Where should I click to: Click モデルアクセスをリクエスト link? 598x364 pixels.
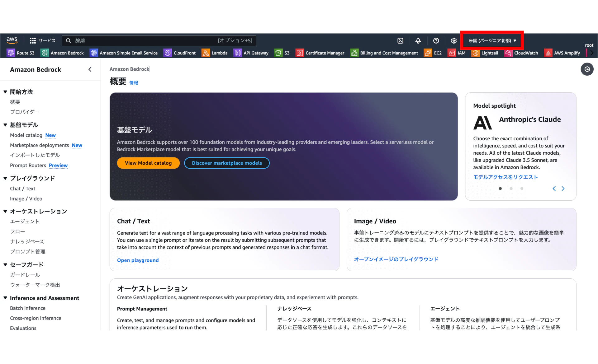[505, 177]
